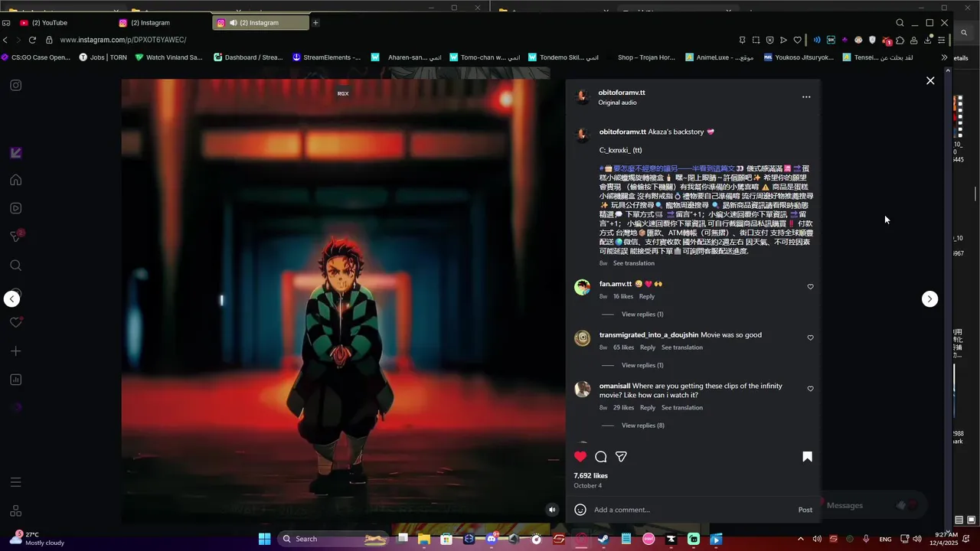Open the browser Easy Setup menu
This screenshot has width=980, height=551.
tap(942, 40)
